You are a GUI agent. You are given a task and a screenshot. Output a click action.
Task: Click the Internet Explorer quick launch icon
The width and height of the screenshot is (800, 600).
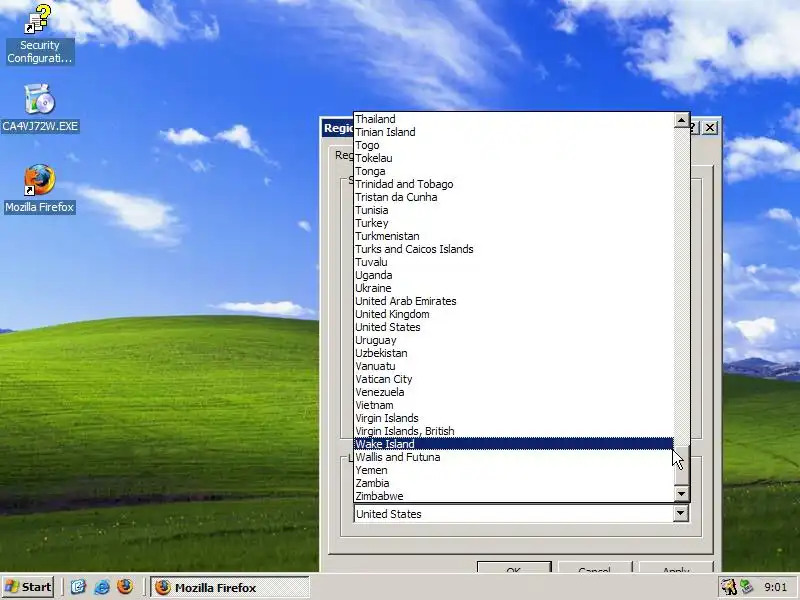102,587
